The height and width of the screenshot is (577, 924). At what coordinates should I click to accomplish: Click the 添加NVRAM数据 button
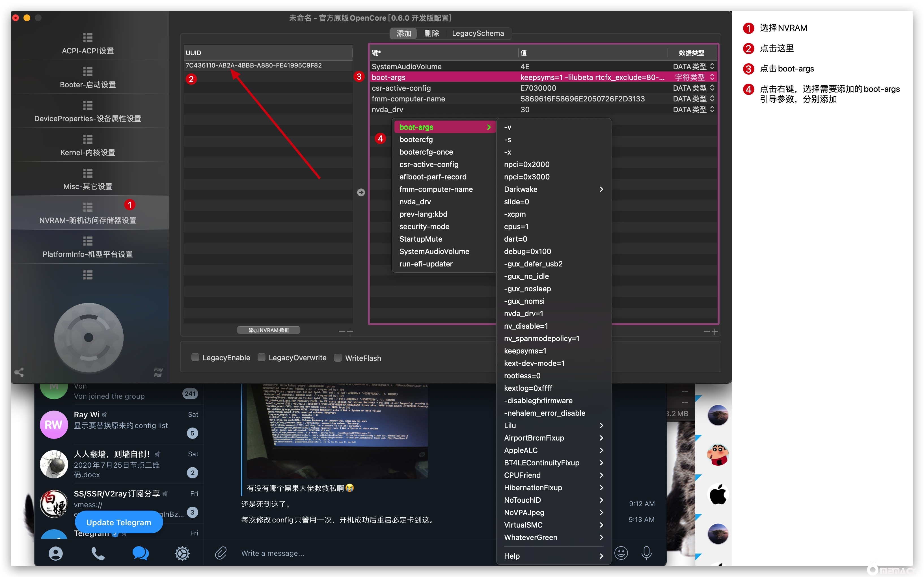(x=268, y=330)
